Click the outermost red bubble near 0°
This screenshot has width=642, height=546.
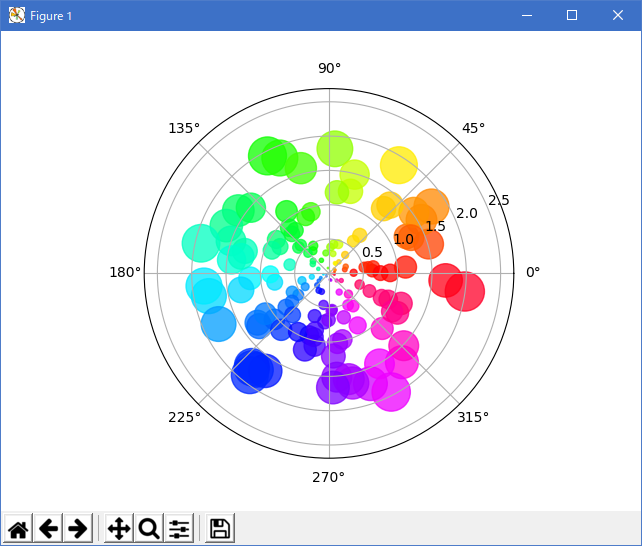(465, 291)
